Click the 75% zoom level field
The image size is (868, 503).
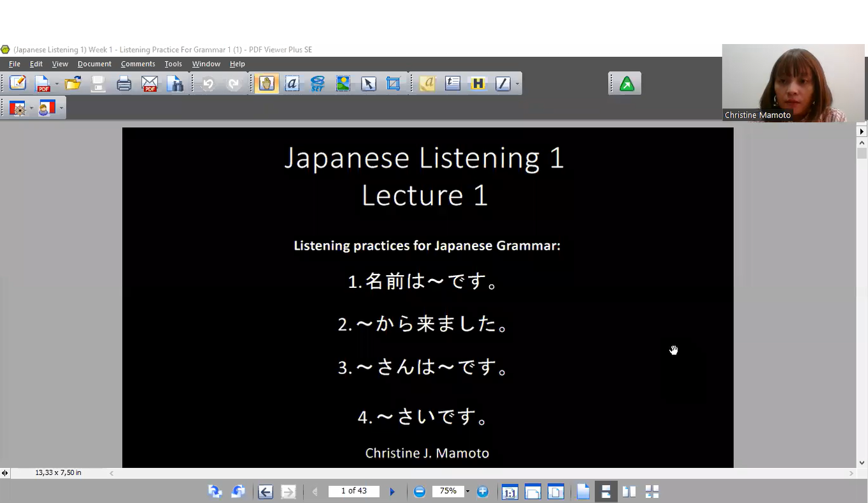(x=448, y=491)
